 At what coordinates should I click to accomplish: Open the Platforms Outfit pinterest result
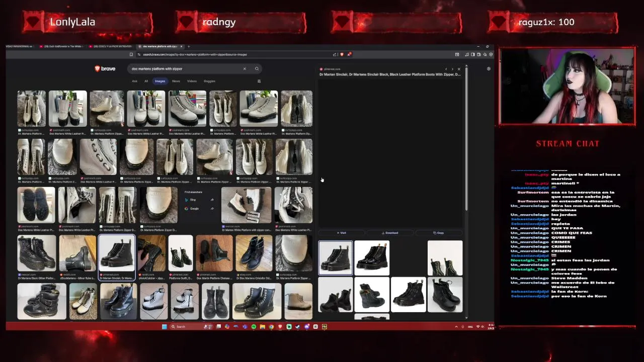[x=181, y=253]
